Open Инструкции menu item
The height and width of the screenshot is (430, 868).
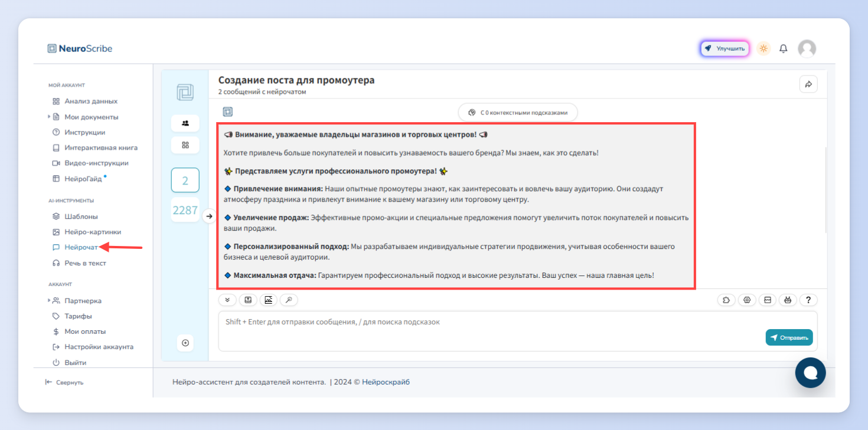(85, 132)
